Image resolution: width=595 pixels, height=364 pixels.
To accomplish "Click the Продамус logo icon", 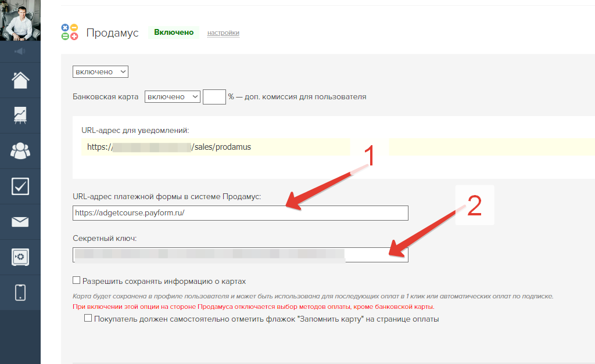I will coord(70,33).
